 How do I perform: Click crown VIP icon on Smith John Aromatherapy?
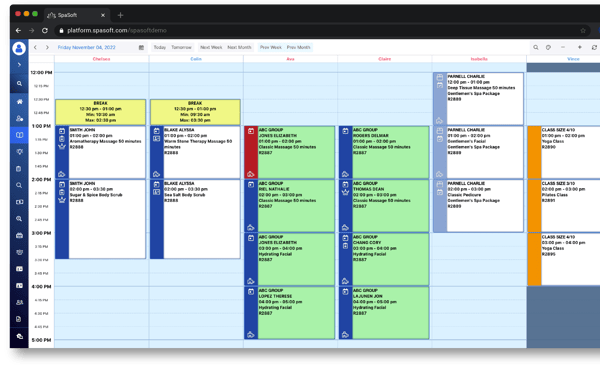pos(62,146)
